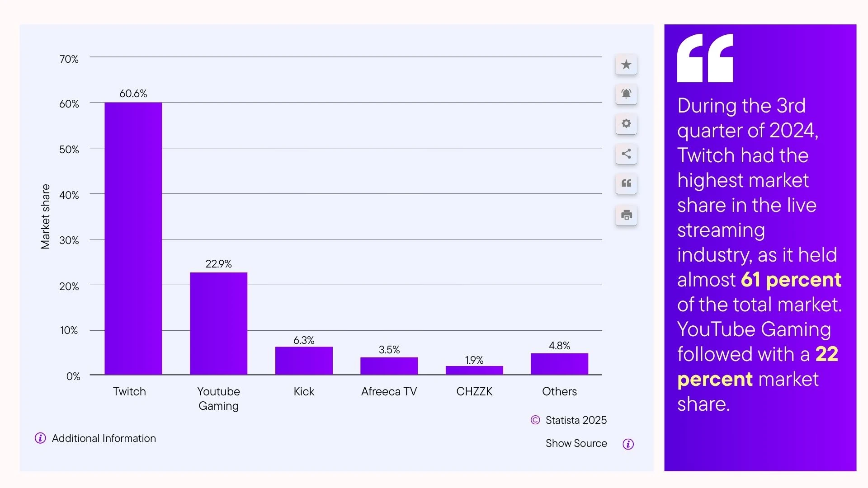868x488 pixels.
Task: Click the 3.5% value label
Action: click(389, 350)
